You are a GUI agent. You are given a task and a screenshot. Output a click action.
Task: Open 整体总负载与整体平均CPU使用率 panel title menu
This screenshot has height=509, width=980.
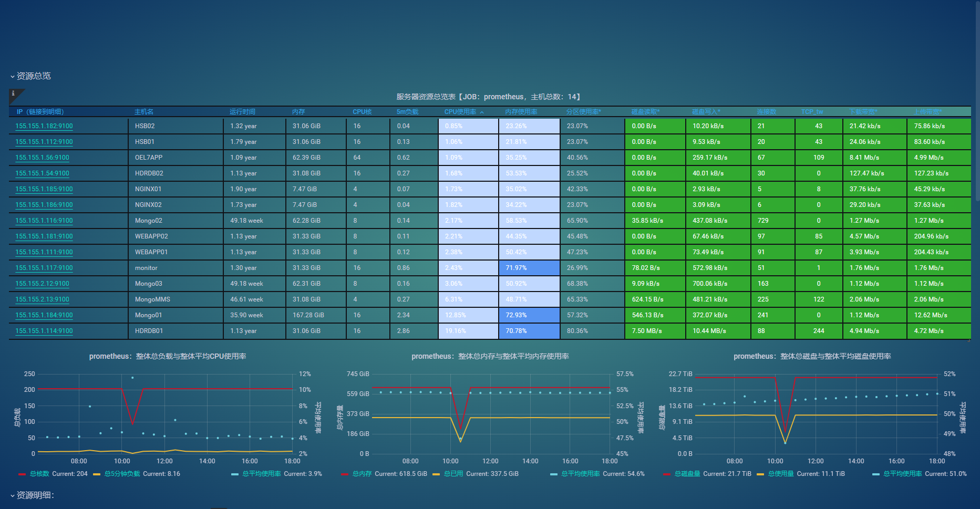click(168, 356)
